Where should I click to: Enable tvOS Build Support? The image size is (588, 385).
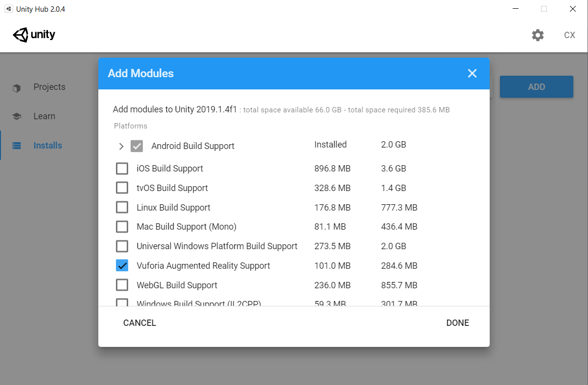pos(122,188)
